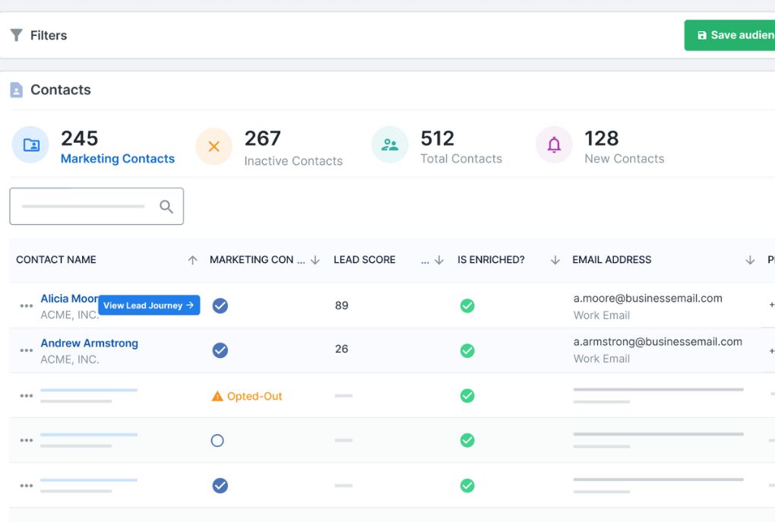Click green enriched check in empty-circle row

pyautogui.click(x=467, y=440)
